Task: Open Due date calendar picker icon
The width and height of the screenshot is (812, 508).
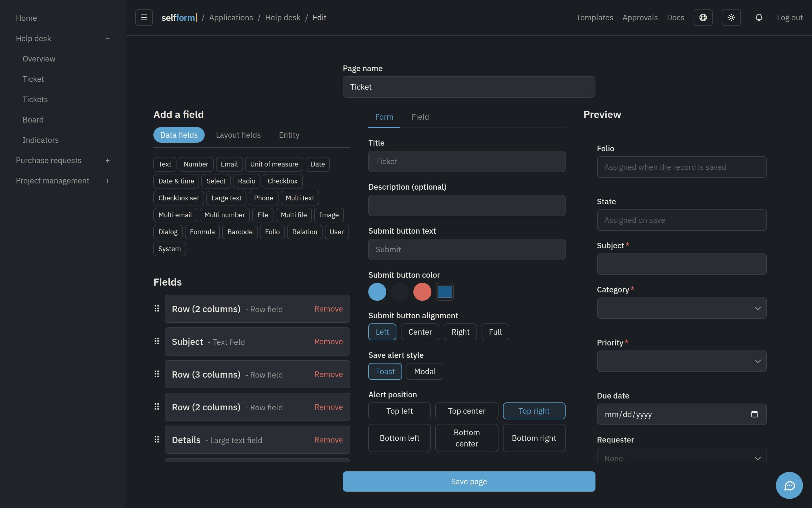Action: [754, 414]
